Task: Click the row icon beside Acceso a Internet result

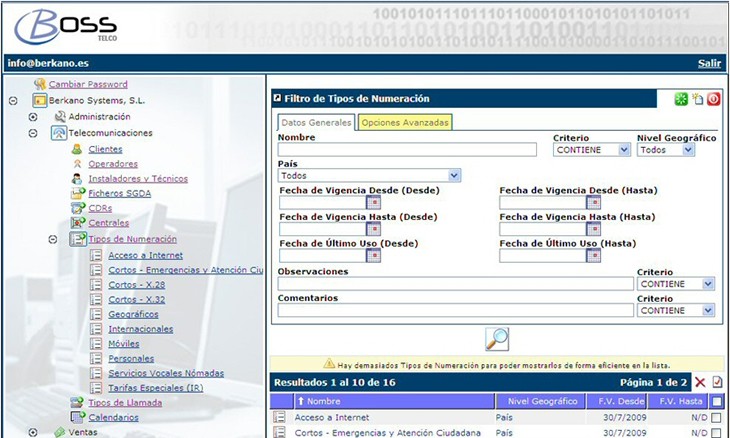Action: click(280, 417)
